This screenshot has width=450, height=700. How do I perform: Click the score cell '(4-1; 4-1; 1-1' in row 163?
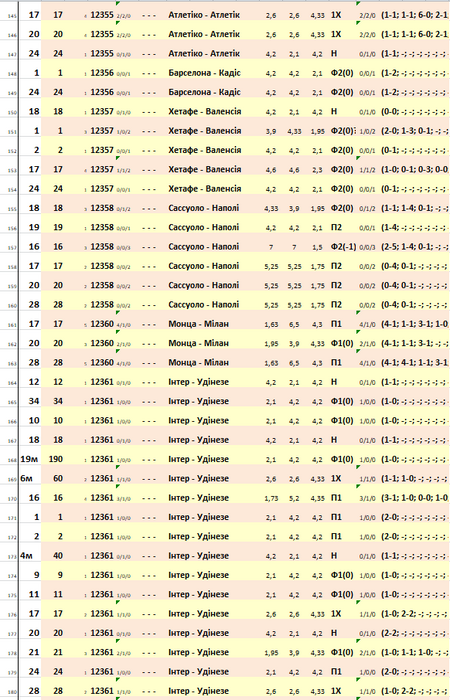pos(415,362)
